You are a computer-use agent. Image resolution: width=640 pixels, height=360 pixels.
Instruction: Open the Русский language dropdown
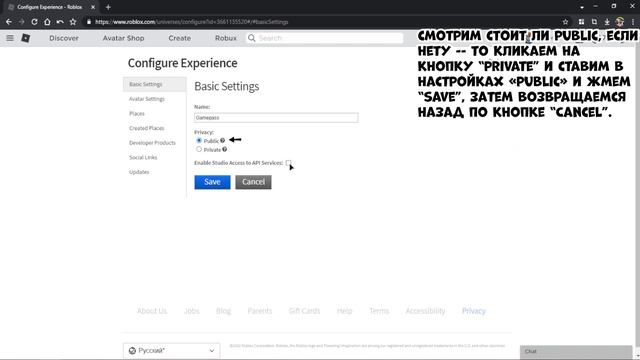click(x=171, y=351)
